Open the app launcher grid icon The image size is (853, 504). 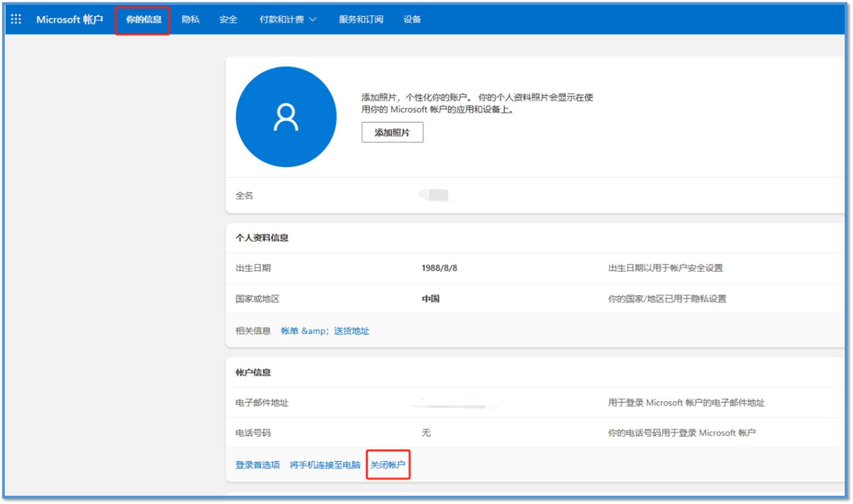[x=16, y=19]
